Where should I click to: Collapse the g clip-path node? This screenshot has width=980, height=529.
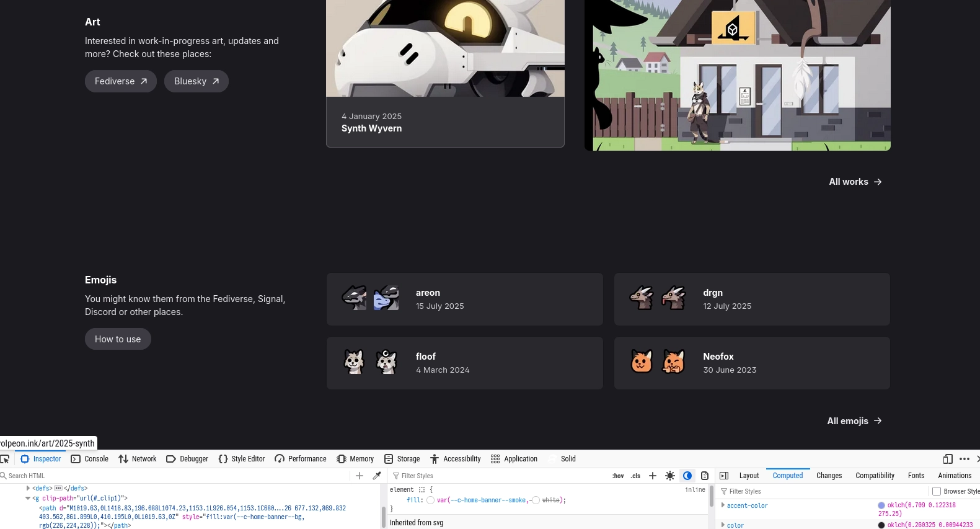pyautogui.click(x=28, y=498)
